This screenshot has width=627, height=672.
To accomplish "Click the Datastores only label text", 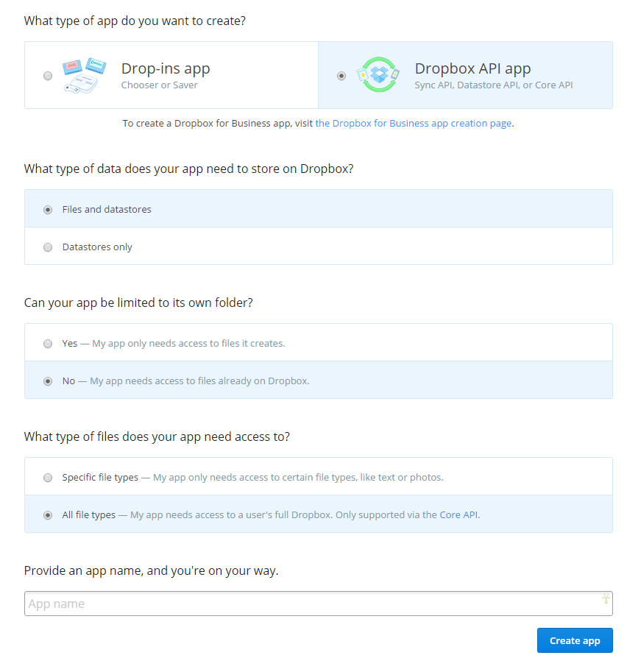I will [97, 247].
